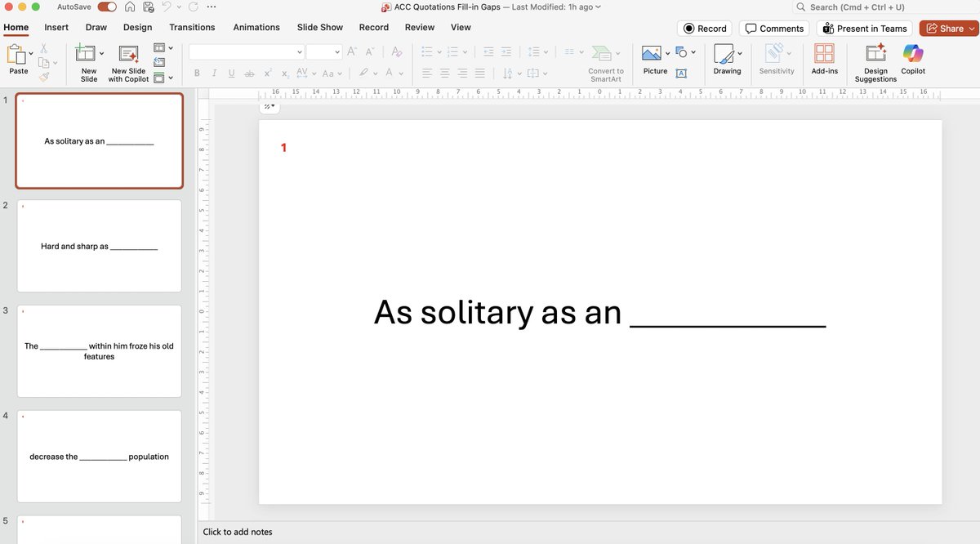Click the Text Box icon
This screenshot has height=544, width=980.
point(681,74)
